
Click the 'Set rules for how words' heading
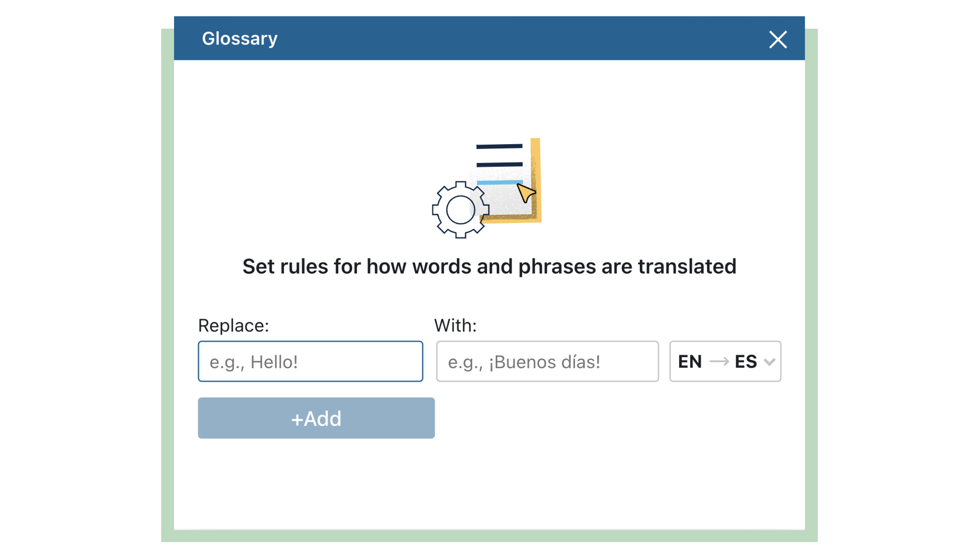(489, 266)
